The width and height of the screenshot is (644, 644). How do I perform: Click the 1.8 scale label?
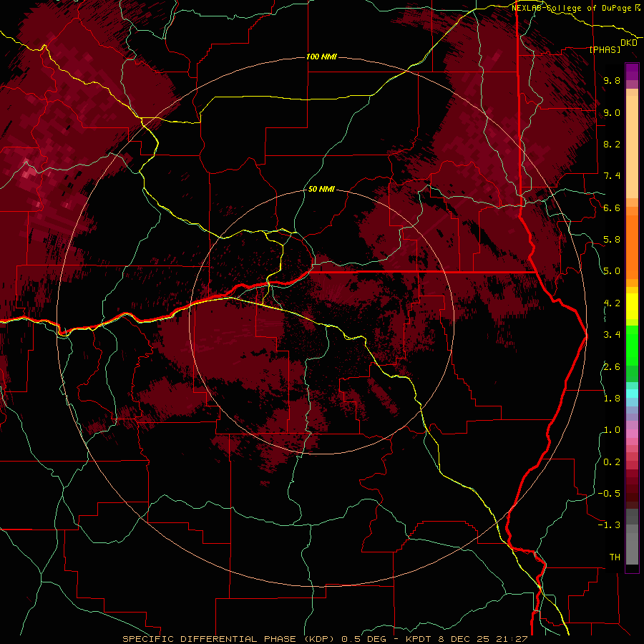[x=612, y=399]
